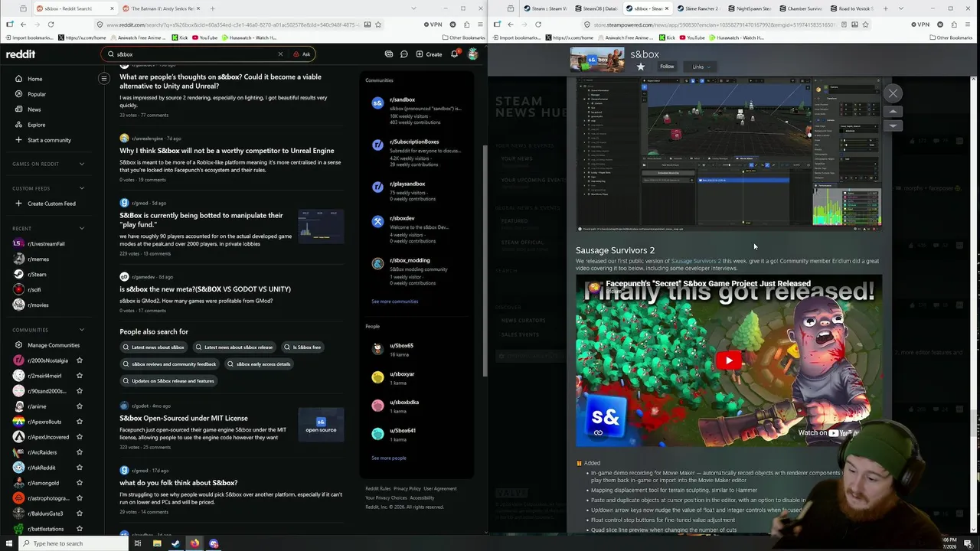
Task: Click Start a community plus icon
Action: coord(18,140)
